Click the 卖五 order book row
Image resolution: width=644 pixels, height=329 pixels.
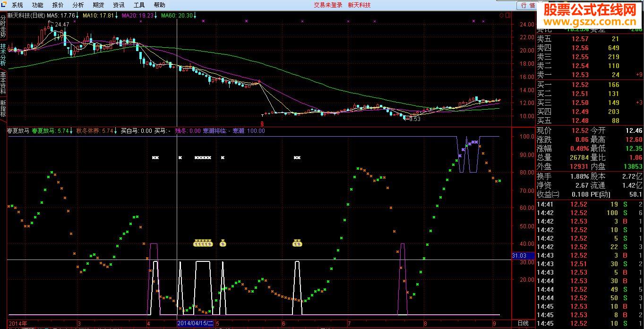tap(589, 39)
